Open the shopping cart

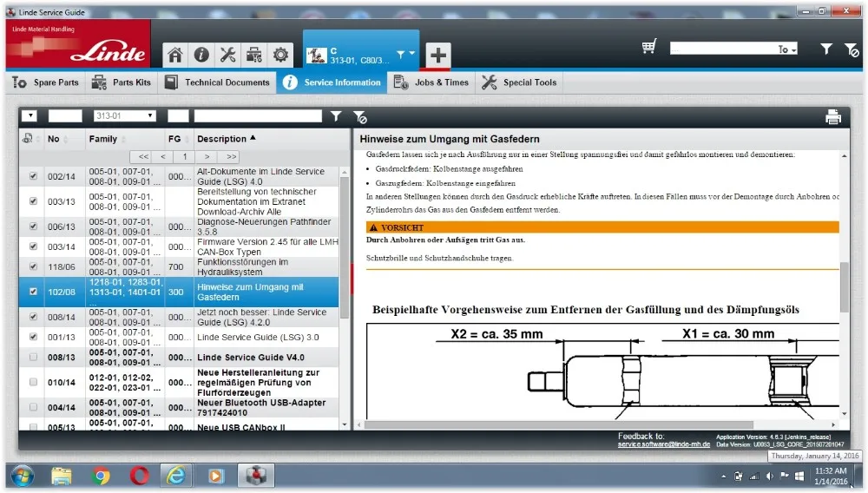tap(649, 47)
